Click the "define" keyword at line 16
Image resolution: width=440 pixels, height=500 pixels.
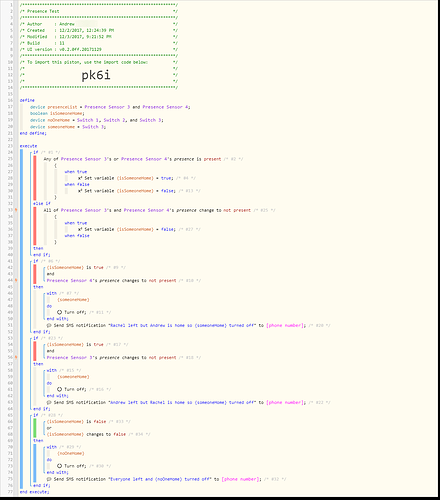[x=27, y=100]
